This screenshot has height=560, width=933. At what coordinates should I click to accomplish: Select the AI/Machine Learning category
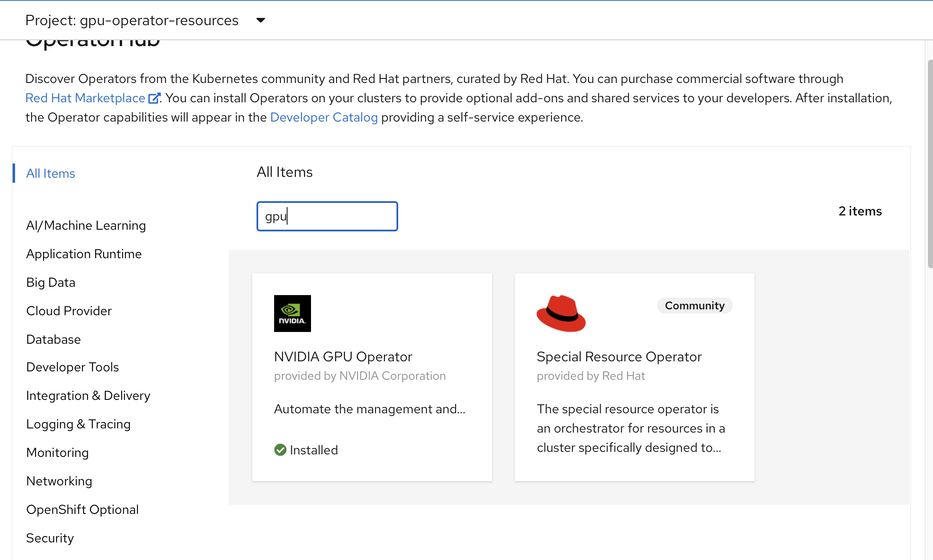[86, 226]
